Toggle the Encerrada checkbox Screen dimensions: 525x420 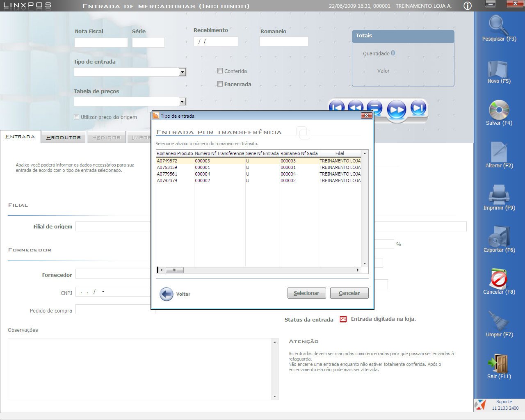220,84
